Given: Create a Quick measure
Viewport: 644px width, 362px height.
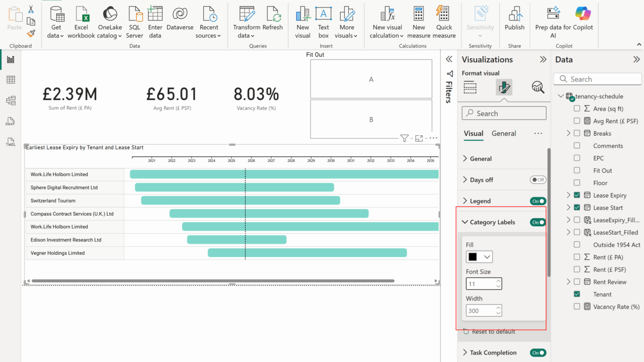Looking at the screenshot, I should [x=444, y=22].
